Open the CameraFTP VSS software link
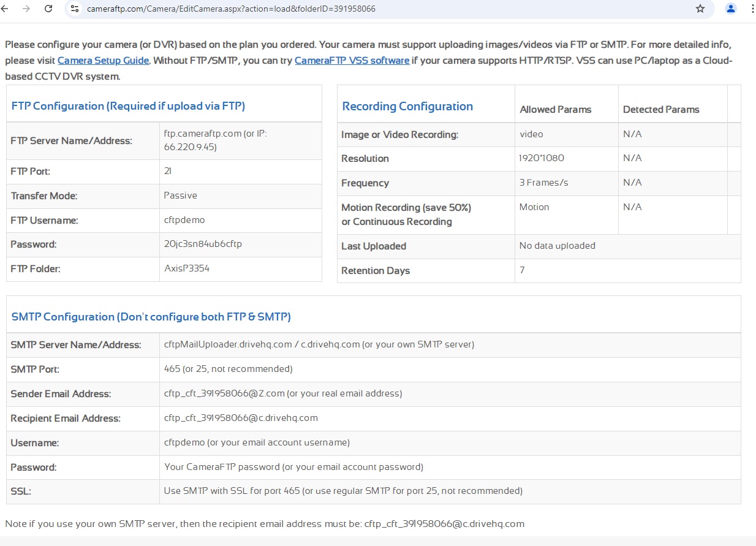 (352, 61)
